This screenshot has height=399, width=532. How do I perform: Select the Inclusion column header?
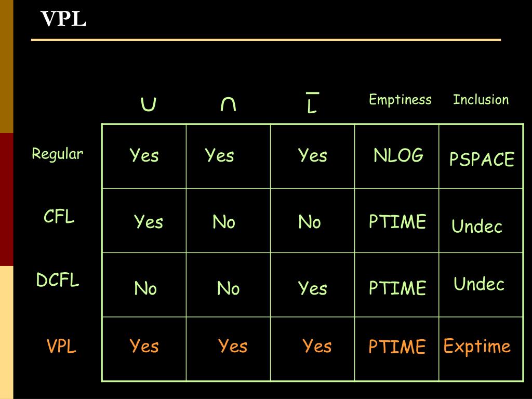click(x=481, y=99)
